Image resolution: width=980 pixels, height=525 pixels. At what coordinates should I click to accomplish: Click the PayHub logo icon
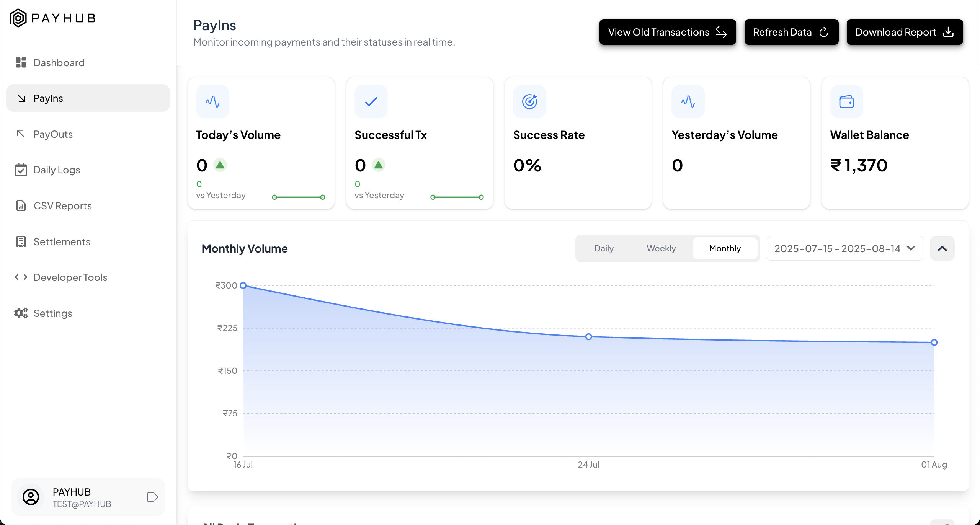(18, 18)
